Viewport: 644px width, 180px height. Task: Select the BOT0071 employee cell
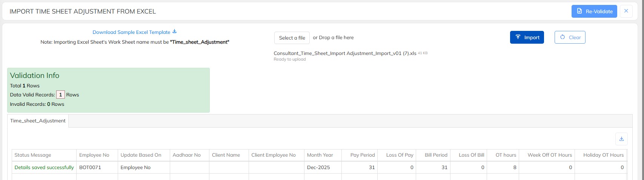(90, 168)
